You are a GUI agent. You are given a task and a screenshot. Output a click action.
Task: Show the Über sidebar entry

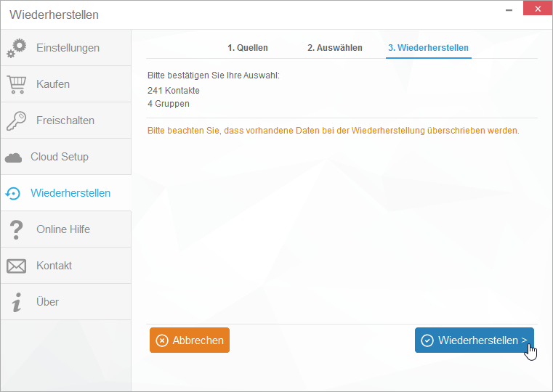pyautogui.click(x=66, y=302)
